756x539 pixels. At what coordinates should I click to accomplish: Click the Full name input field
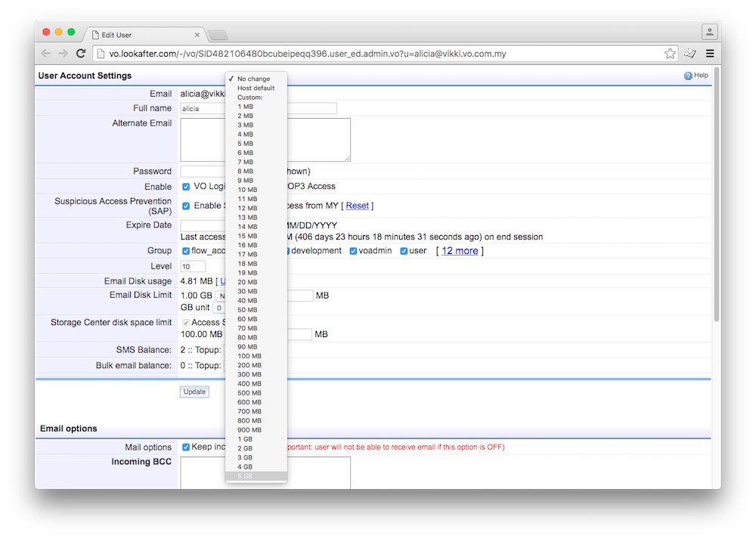259,108
